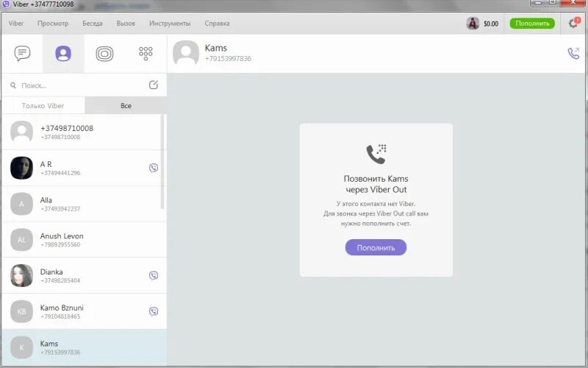
Task: Select Kams in contact list
Action: coord(84,347)
